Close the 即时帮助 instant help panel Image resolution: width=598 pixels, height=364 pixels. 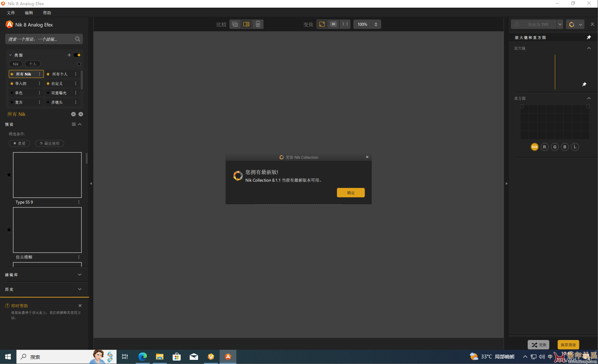80,306
